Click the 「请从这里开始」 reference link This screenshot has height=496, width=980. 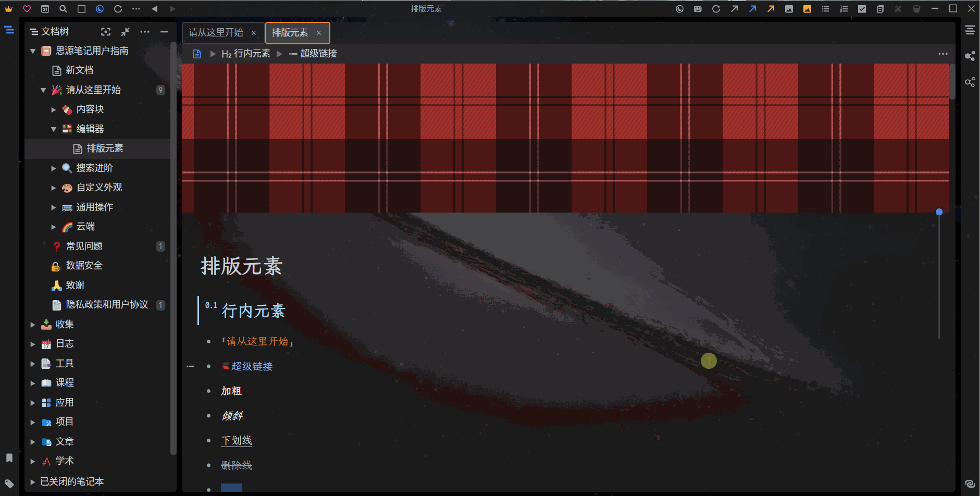pyautogui.click(x=258, y=341)
